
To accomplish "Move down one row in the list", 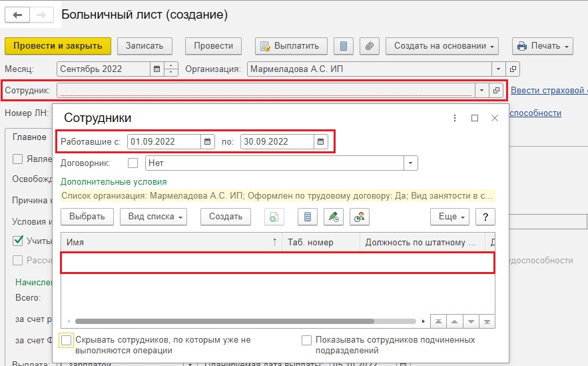I will click(x=471, y=322).
